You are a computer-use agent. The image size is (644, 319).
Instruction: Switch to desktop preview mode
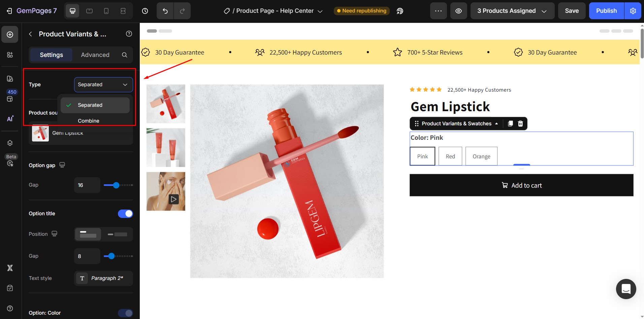click(72, 11)
